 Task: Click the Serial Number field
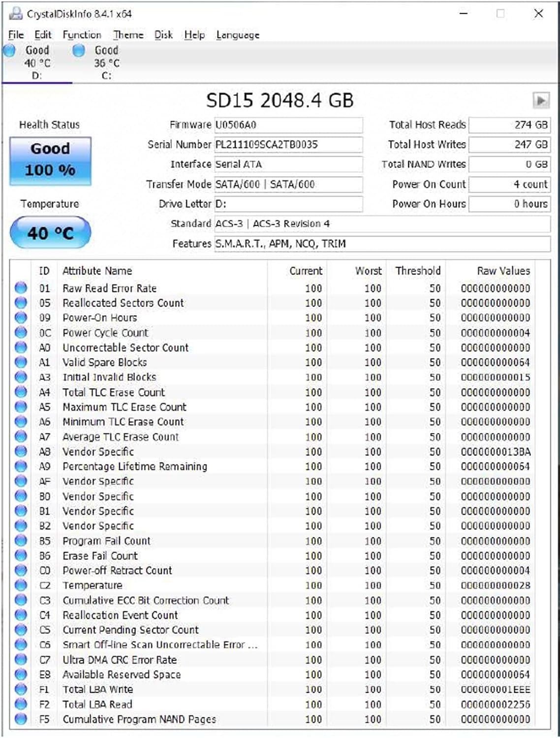[x=288, y=145]
